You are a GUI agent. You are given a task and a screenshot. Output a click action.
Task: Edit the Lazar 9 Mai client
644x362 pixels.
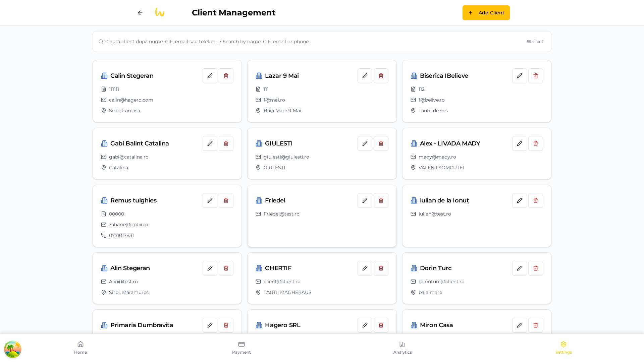click(365, 76)
